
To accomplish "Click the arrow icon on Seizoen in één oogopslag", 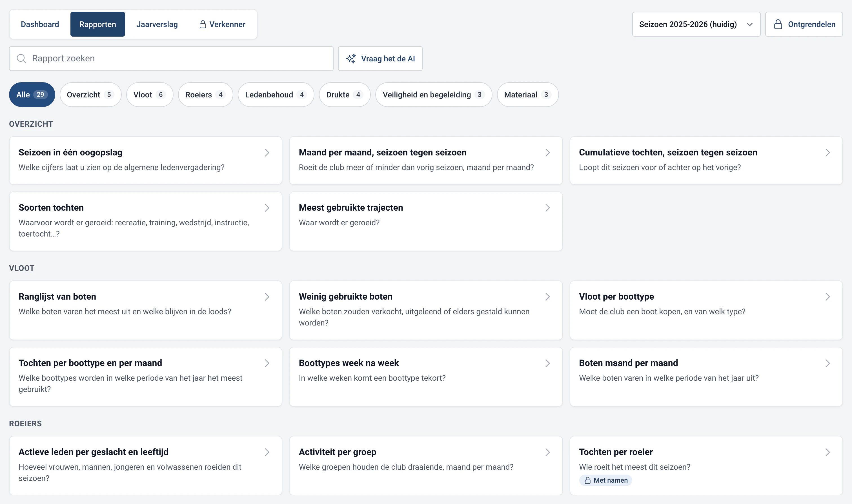I will tap(267, 153).
